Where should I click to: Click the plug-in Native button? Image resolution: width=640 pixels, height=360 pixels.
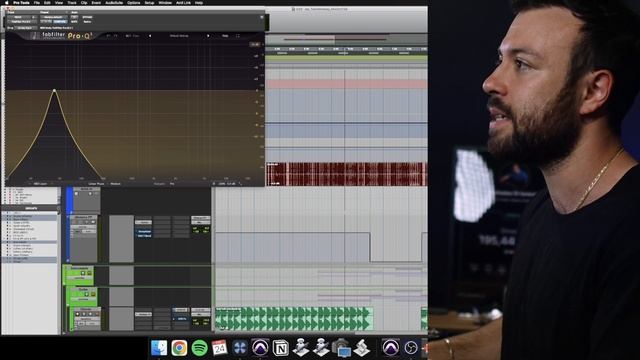pos(87,22)
